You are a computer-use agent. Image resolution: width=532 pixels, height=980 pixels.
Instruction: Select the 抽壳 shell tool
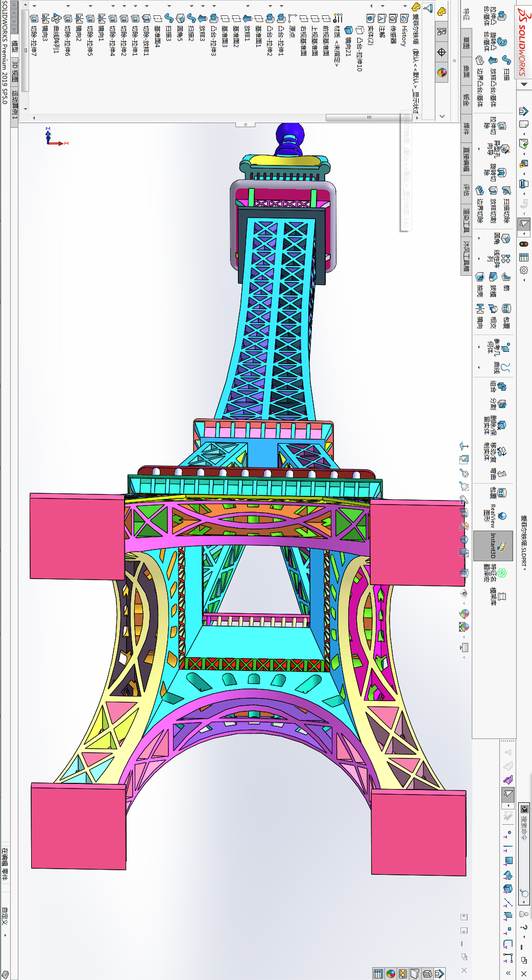(x=479, y=283)
